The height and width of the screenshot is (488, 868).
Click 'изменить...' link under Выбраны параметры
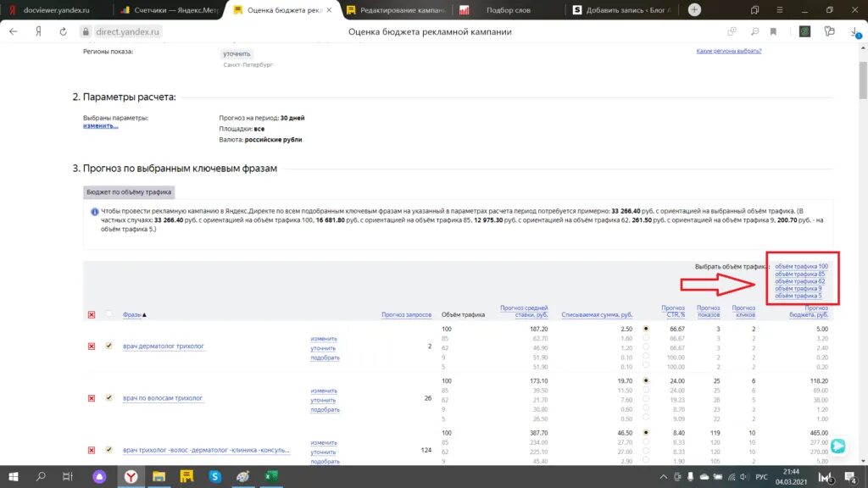(x=101, y=126)
